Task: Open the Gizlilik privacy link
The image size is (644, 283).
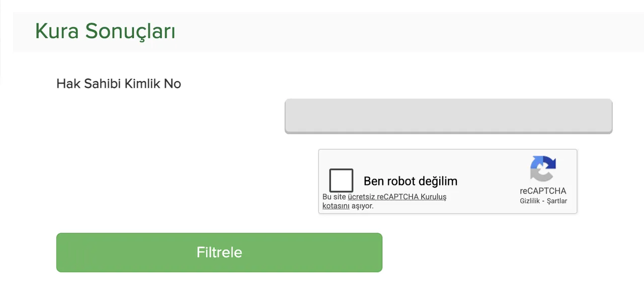Action: click(531, 201)
